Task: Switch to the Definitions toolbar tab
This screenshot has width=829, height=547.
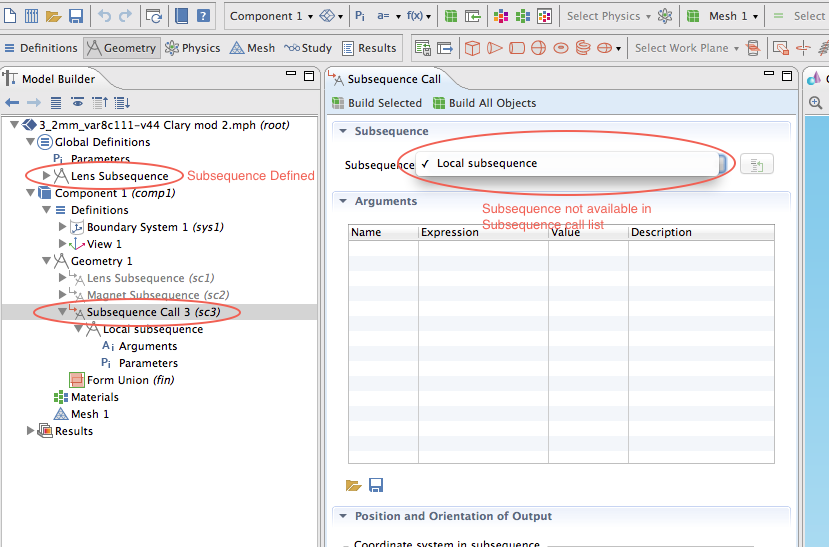Action: [x=41, y=48]
